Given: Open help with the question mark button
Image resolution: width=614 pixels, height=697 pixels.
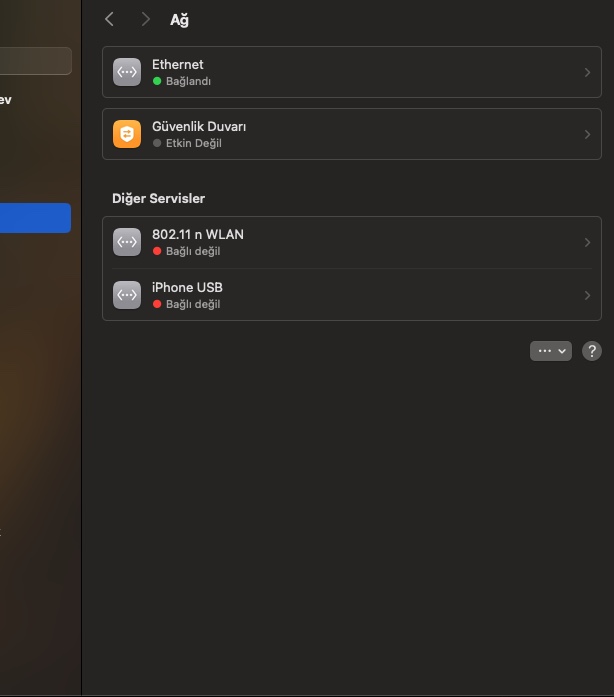Looking at the screenshot, I should pyautogui.click(x=592, y=351).
